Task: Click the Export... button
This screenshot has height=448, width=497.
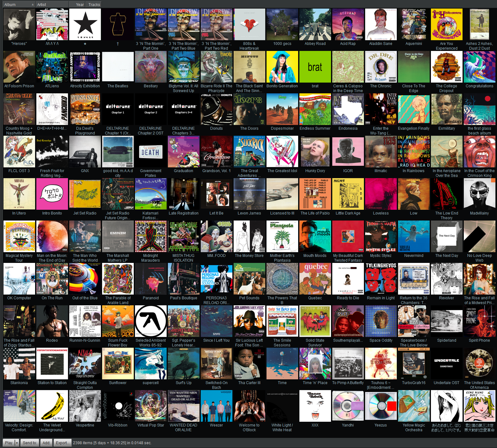Action: pos(62,443)
